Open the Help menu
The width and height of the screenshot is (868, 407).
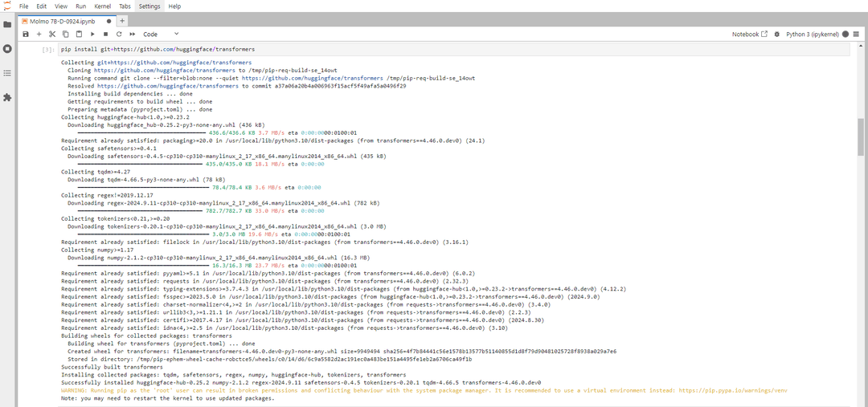point(174,6)
